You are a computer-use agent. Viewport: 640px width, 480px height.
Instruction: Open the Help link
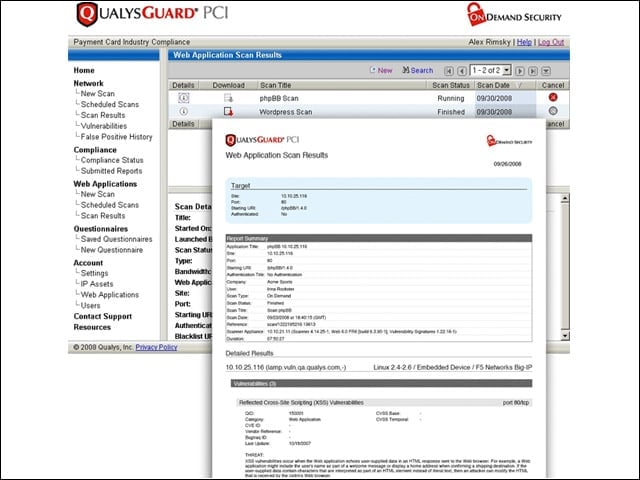(524, 42)
